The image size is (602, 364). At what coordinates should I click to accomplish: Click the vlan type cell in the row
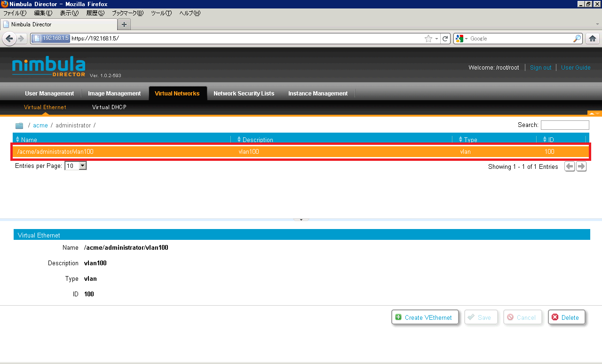click(465, 152)
